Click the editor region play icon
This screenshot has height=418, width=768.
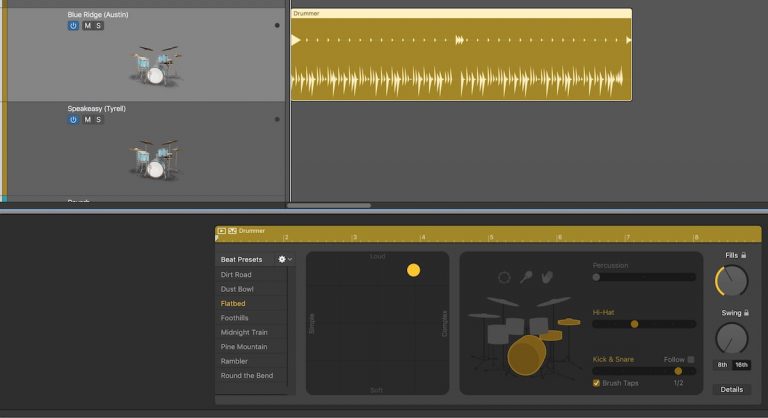[221, 230]
